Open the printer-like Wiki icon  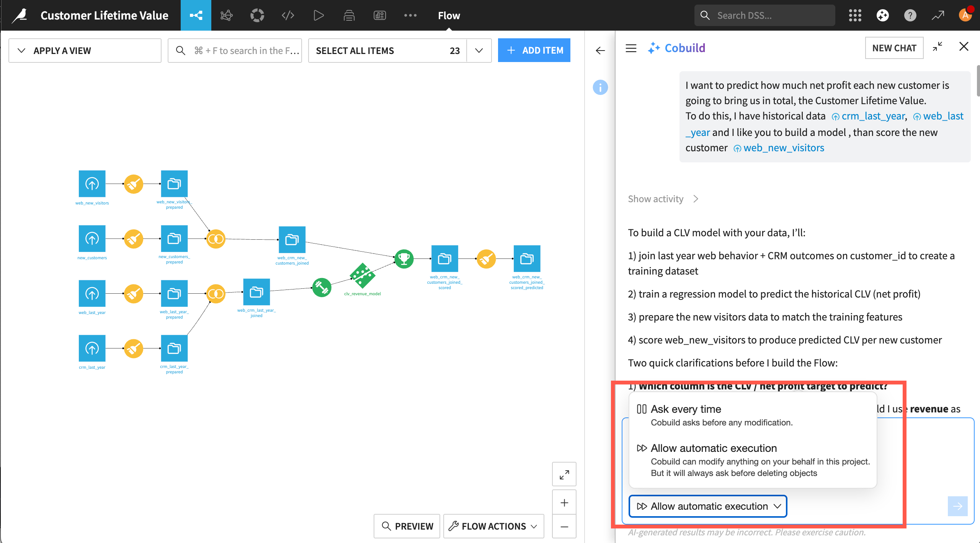(x=349, y=15)
